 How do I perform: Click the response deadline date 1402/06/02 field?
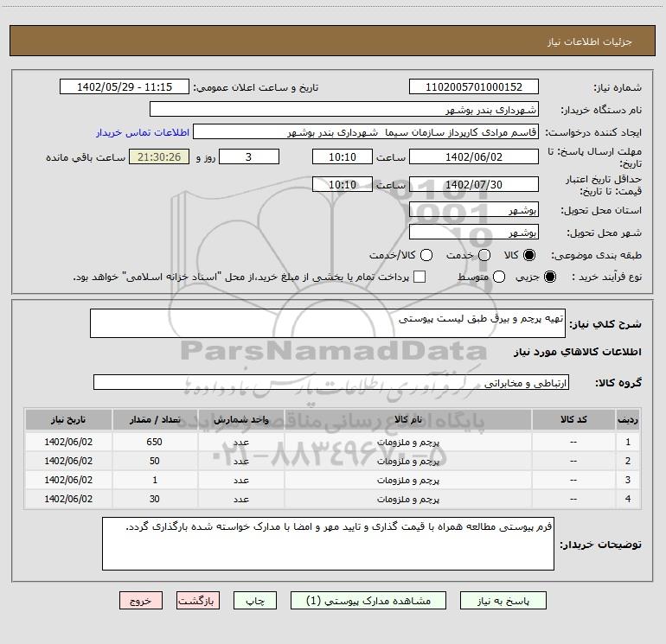474,157
